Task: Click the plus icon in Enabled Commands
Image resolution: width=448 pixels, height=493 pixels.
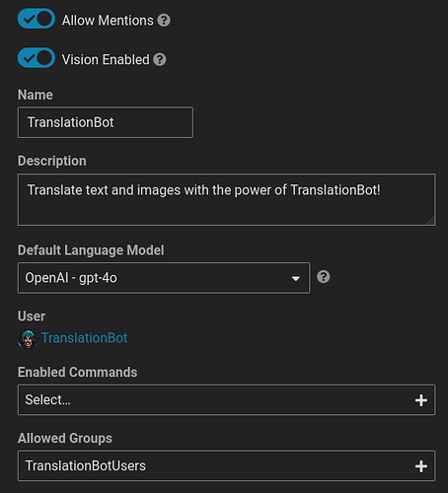Action: coord(421,400)
